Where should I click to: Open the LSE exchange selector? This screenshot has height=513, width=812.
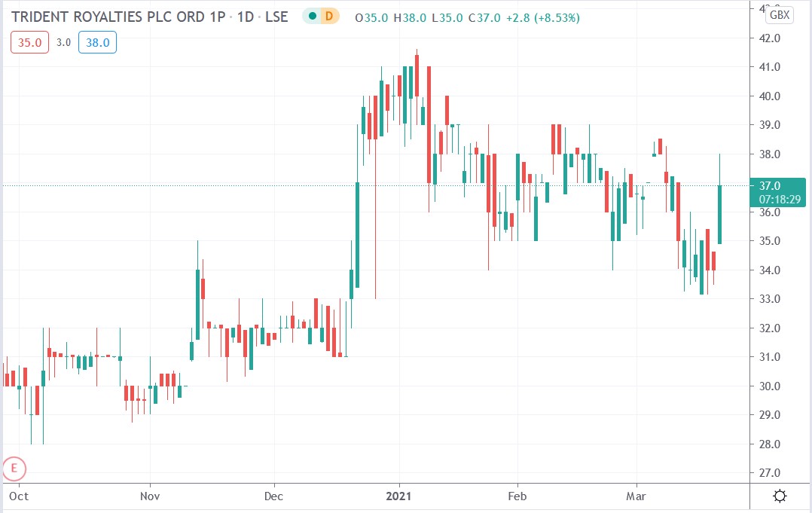(279, 16)
